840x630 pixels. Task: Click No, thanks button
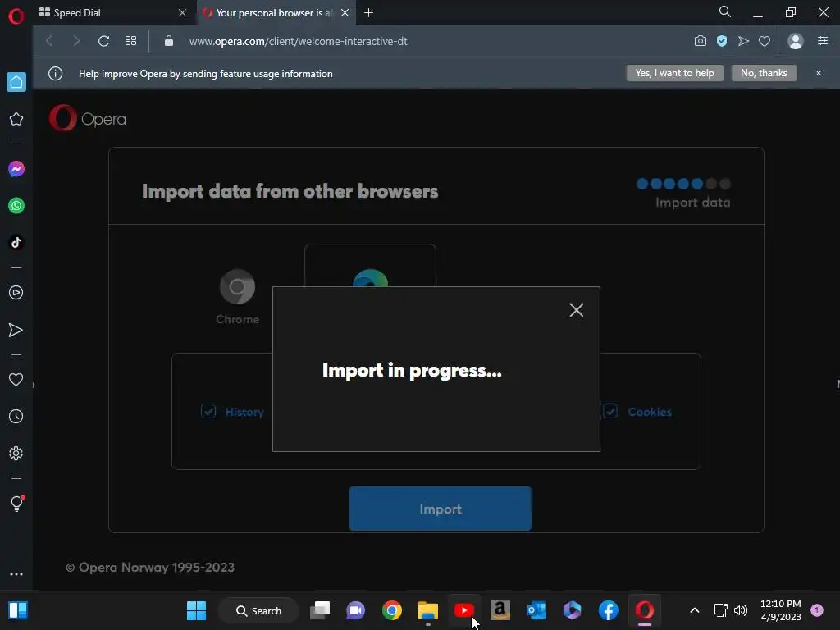(764, 73)
